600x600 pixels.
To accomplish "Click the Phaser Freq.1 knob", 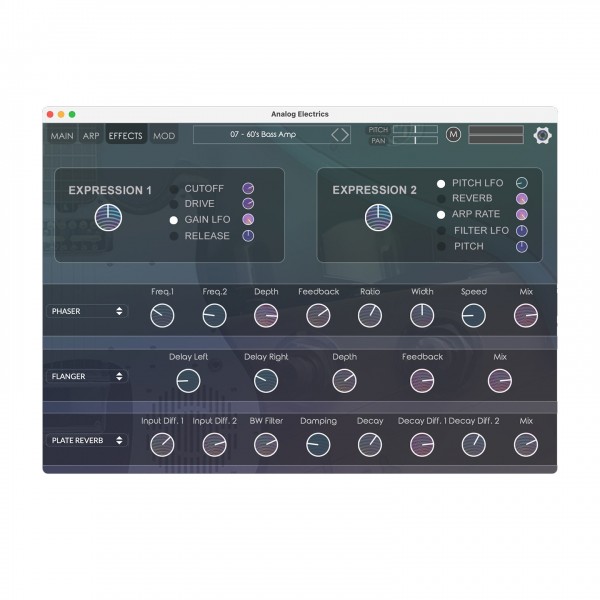I will pyautogui.click(x=162, y=316).
